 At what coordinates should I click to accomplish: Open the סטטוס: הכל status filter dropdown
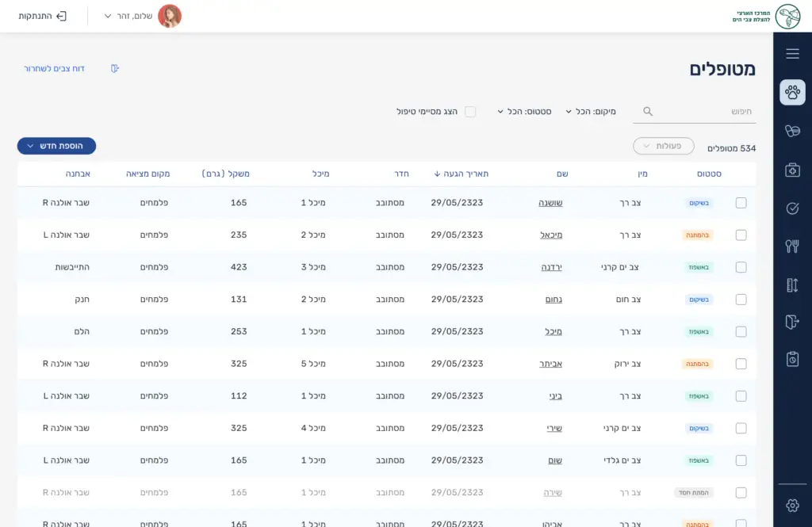pyautogui.click(x=524, y=112)
